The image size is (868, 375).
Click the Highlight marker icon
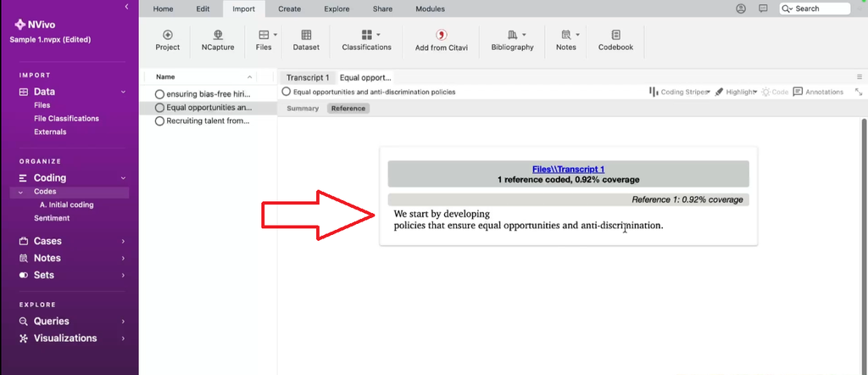coord(719,92)
